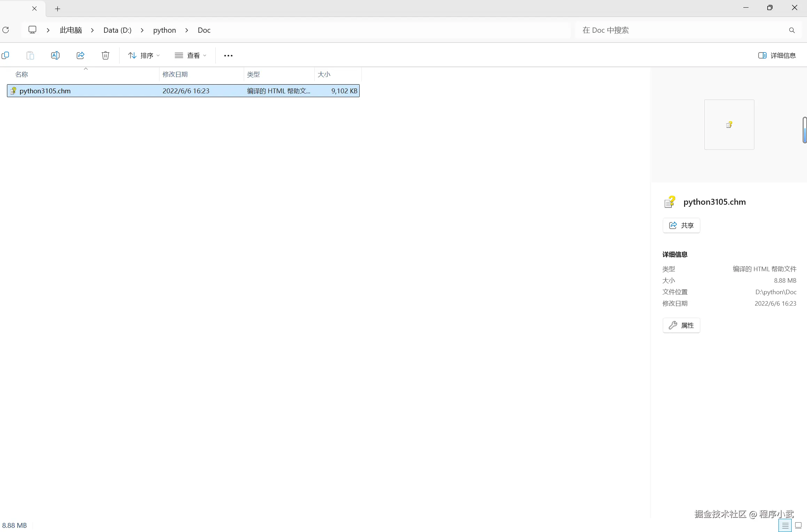Switch to large icons view in status bar
807x532 pixels.
click(x=798, y=526)
